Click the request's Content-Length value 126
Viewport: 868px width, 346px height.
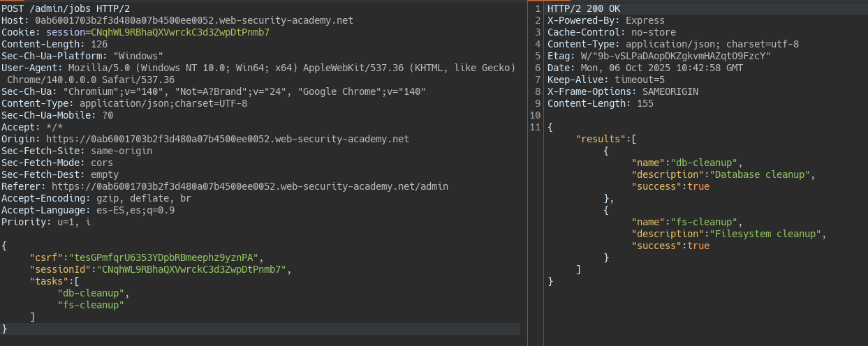coord(99,44)
